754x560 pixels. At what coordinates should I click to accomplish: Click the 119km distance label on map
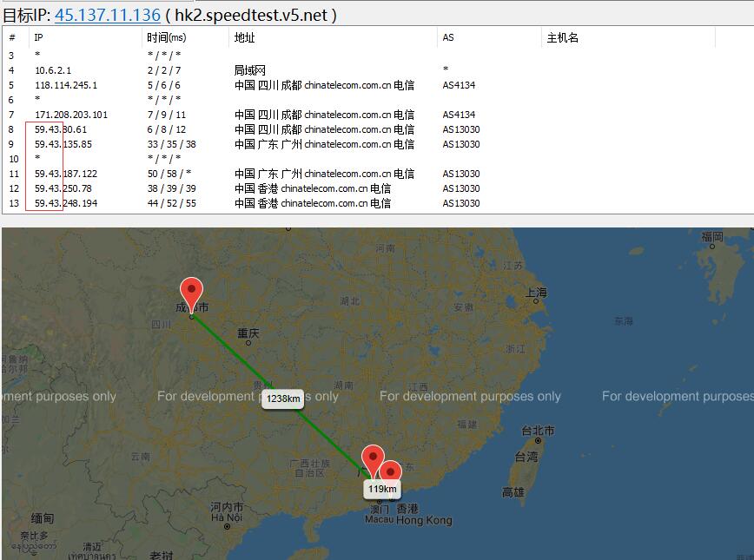(382, 489)
